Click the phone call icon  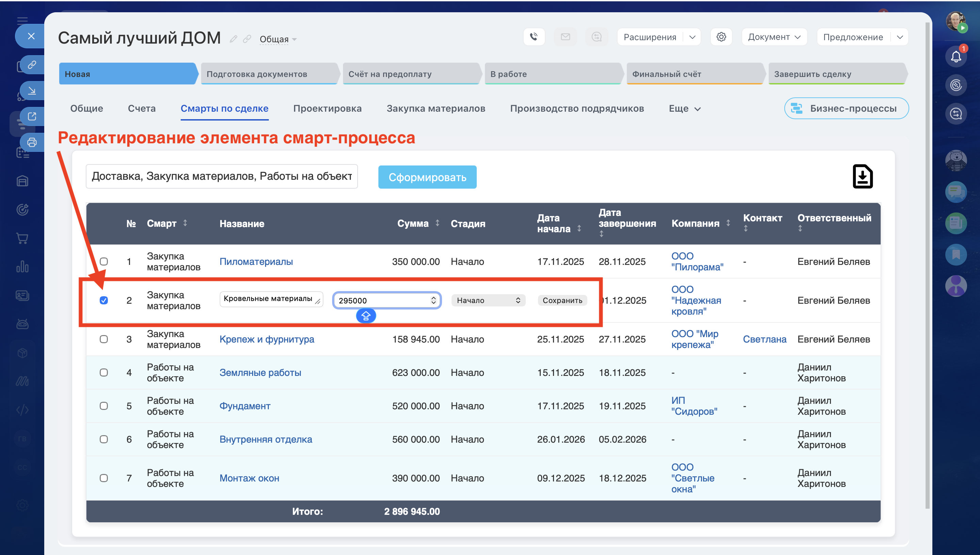[x=534, y=36]
